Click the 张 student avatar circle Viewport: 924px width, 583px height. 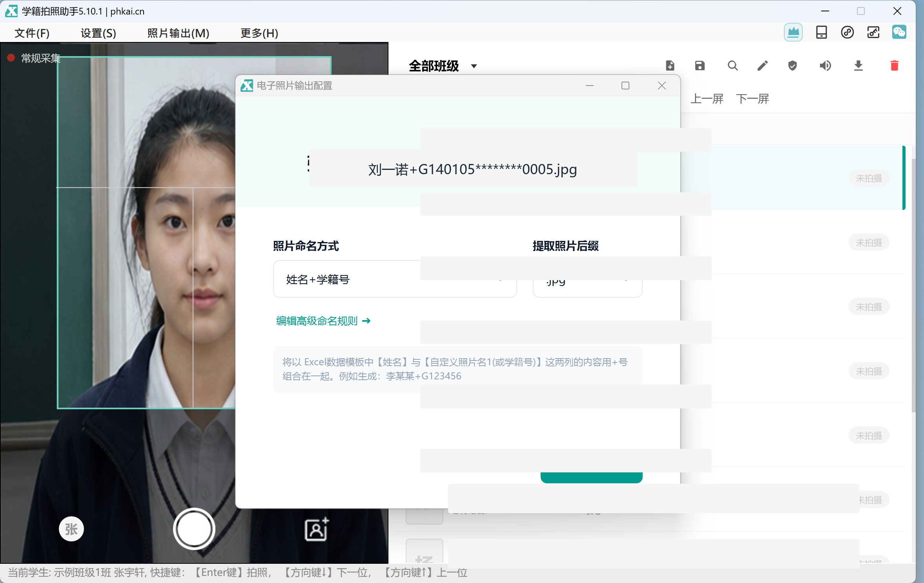[71, 529]
